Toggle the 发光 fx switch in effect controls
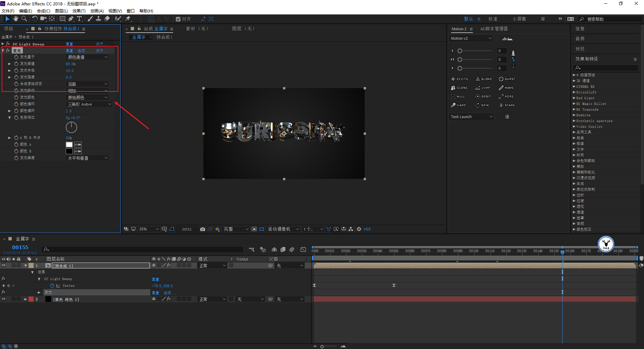The height and width of the screenshot is (349, 644). coord(8,50)
